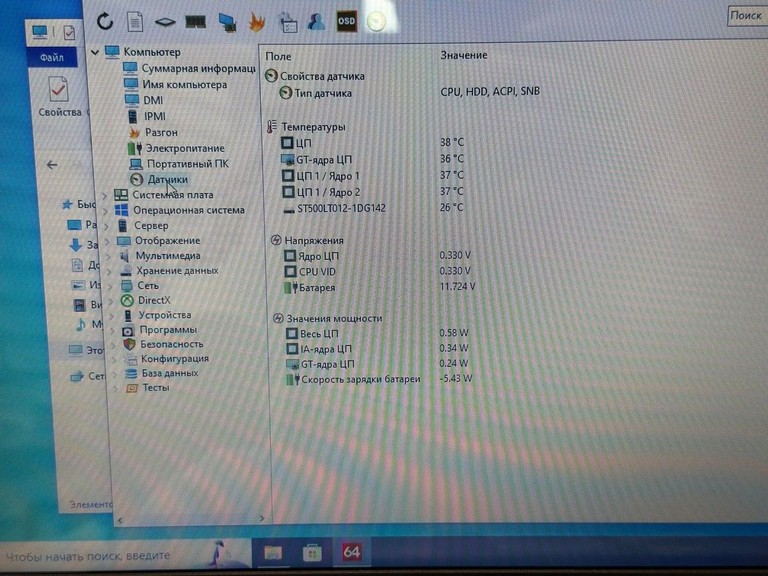Expand the Сервер tree node
The height and width of the screenshot is (576, 768).
point(106,226)
